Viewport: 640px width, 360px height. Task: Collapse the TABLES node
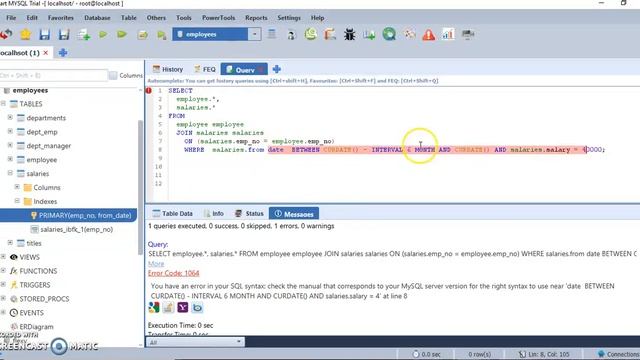coord(3,104)
